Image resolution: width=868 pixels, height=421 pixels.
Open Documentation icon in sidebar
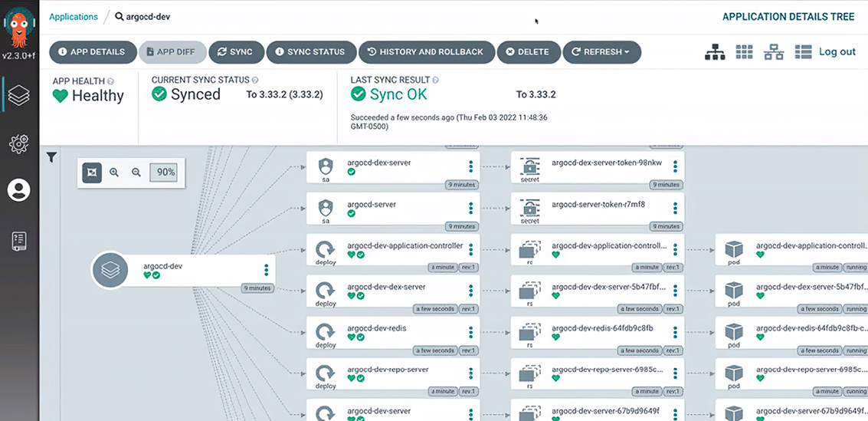click(x=19, y=241)
